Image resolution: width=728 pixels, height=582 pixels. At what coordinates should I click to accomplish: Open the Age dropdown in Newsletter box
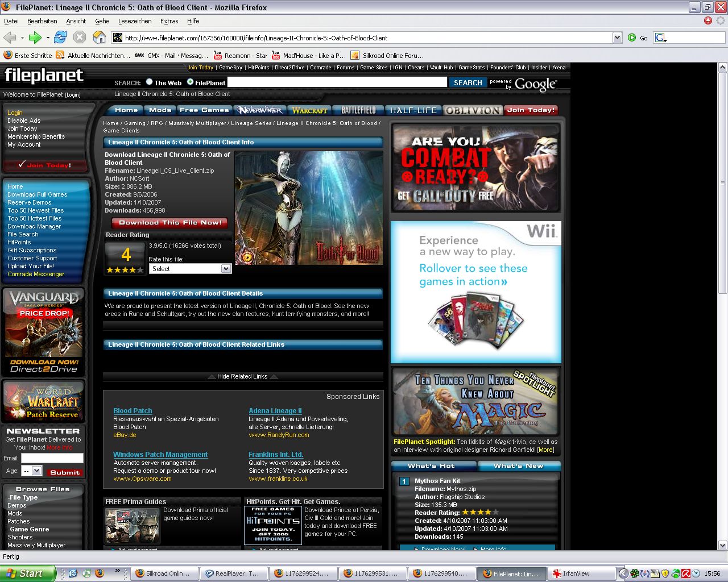(x=32, y=471)
